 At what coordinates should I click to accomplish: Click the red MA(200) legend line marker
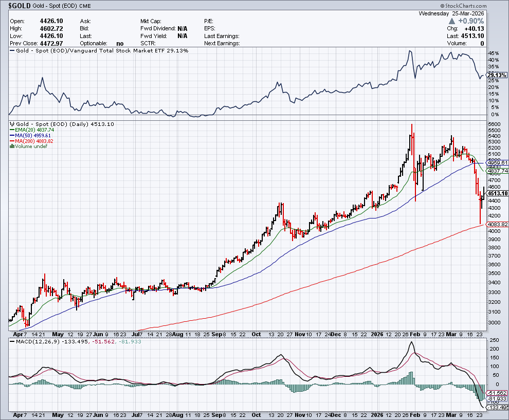pos(12,141)
